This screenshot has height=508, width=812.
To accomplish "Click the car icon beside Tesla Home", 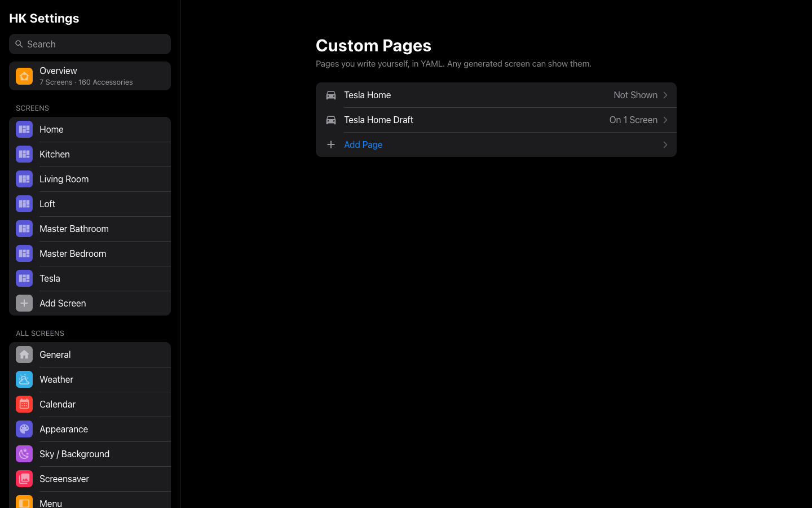I will click(331, 95).
